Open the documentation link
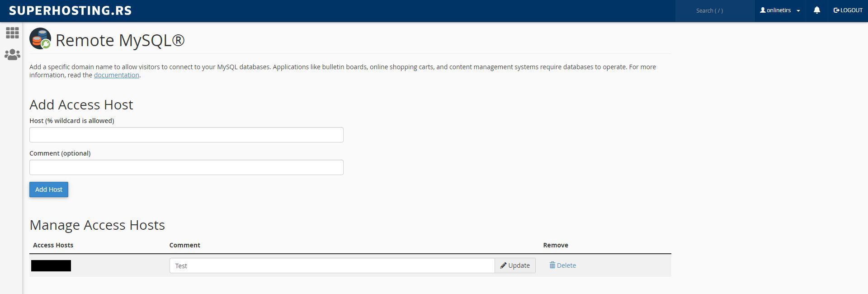The height and width of the screenshot is (294, 868). pos(116,75)
